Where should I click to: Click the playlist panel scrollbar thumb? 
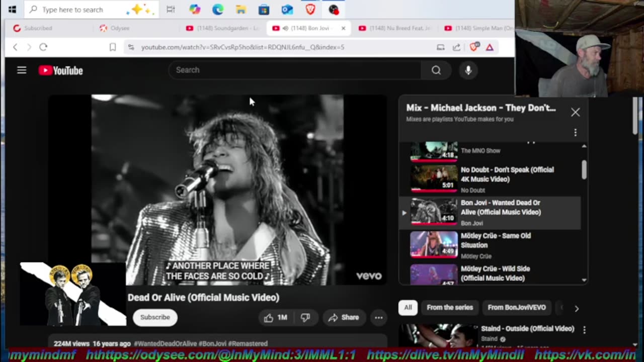point(584,169)
